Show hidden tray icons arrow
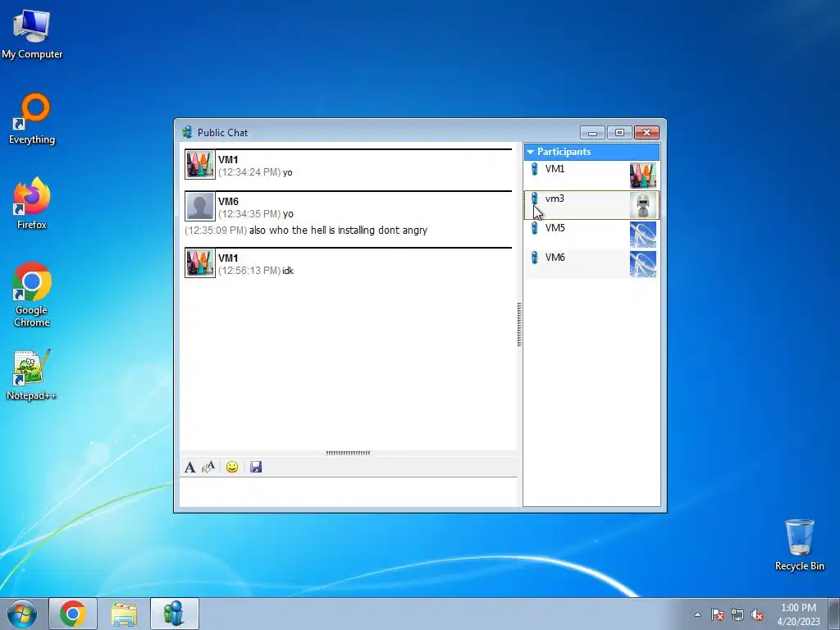Screen dimensions: 840x630 697,614
